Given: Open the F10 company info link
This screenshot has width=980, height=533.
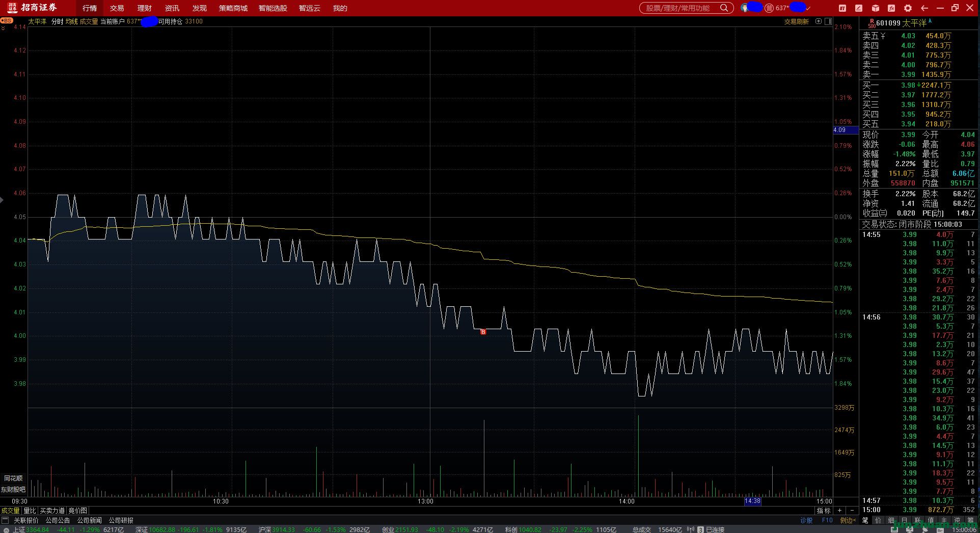Looking at the screenshot, I should click(x=827, y=520).
